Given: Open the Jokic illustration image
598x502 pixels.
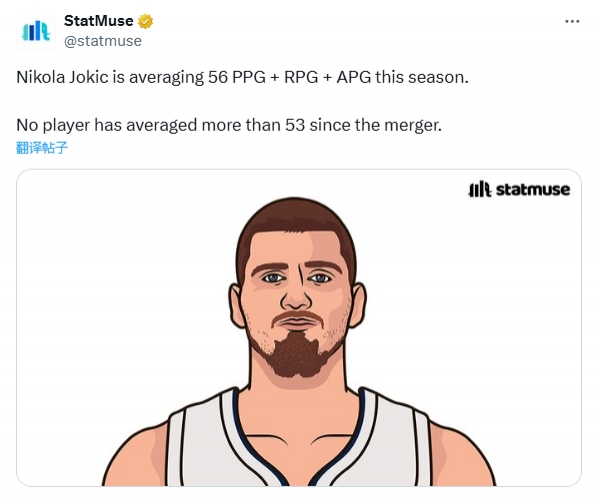Looking at the screenshot, I should [x=299, y=328].
